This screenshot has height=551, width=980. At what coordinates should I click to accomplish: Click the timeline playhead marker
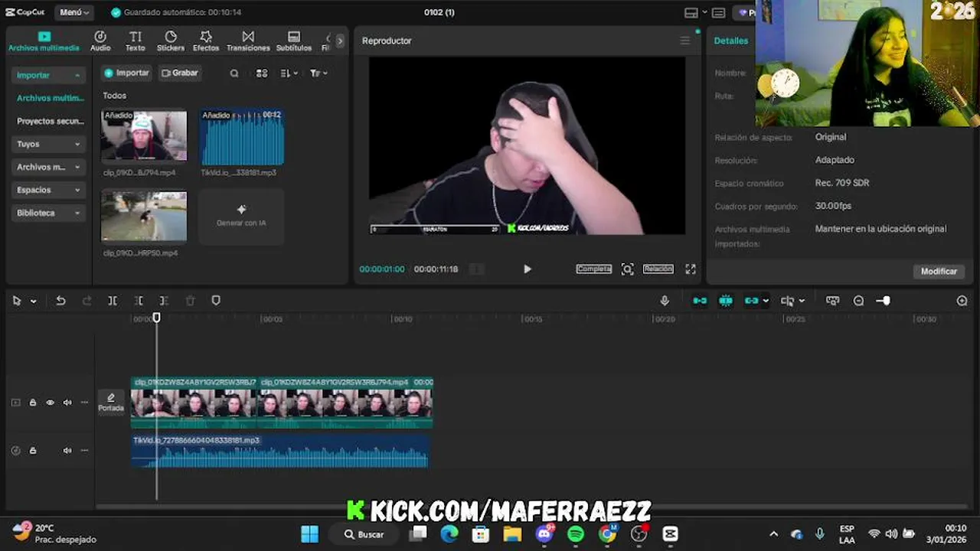(156, 317)
